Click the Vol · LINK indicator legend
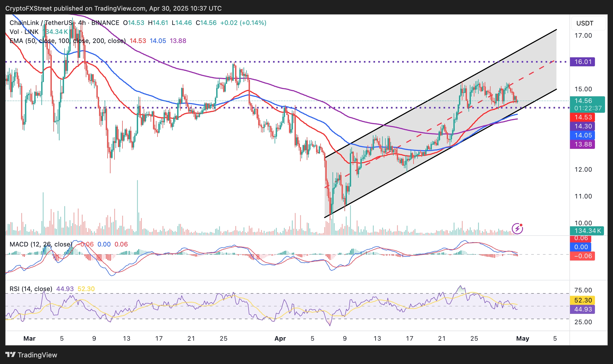This screenshot has width=613, height=364. pos(24,32)
